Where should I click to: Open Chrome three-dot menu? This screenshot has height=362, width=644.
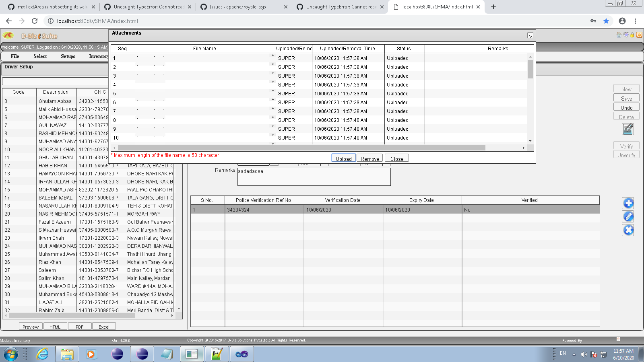tap(636, 21)
